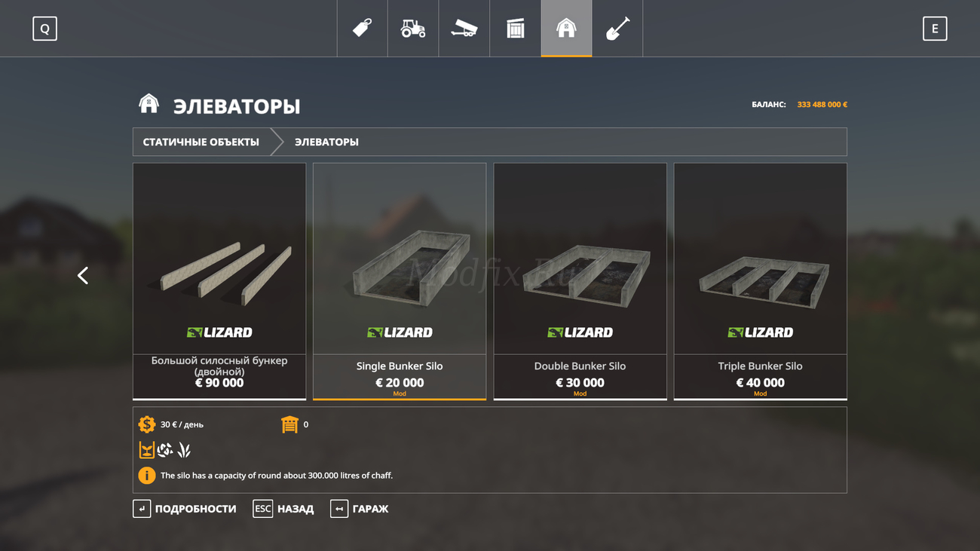Click the Q previous-category key button

[x=44, y=29]
